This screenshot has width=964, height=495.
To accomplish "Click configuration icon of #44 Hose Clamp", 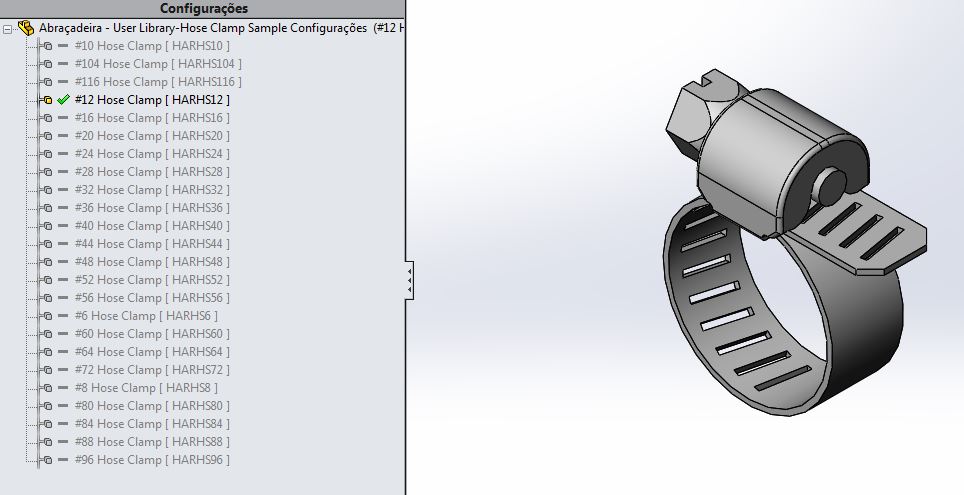I will coord(47,244).
